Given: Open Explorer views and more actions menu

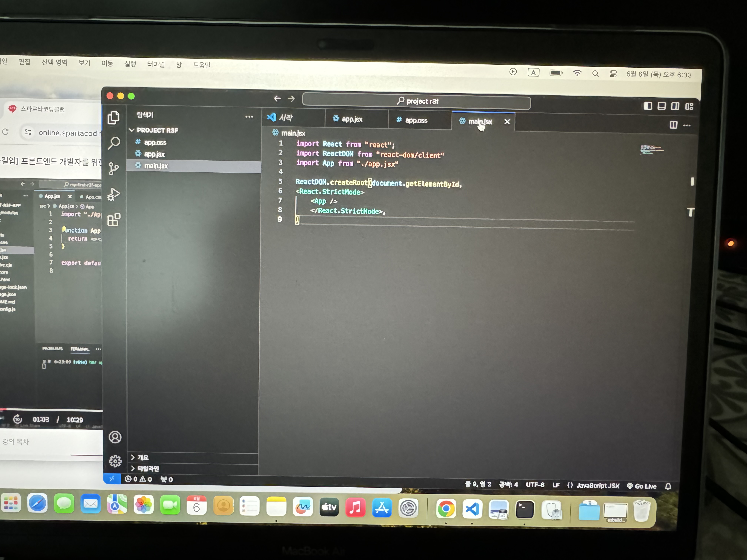Looking at the screenshot, I should 249,117.
